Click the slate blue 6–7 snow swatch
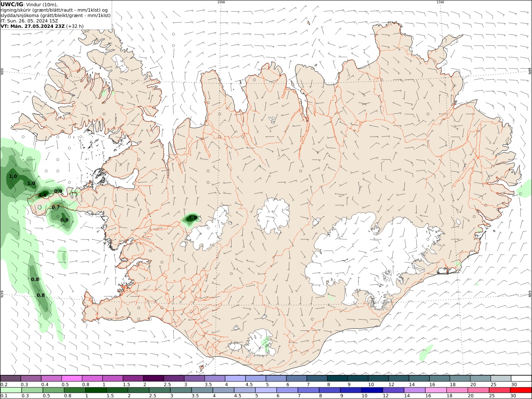This screenshot has width=532, height=399. [296, 378]
